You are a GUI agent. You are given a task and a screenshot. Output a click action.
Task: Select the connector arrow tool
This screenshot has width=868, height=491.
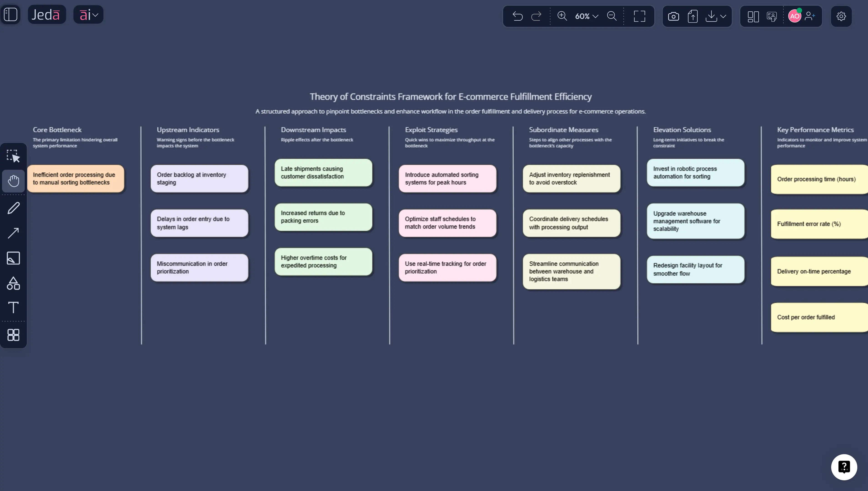[13, 233]
